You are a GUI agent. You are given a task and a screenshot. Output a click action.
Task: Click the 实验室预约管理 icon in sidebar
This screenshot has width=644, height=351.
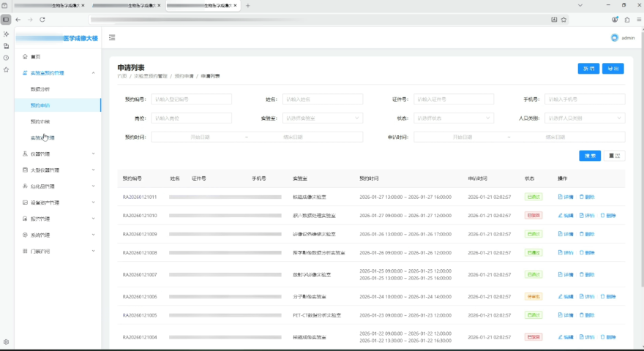click(x=25, y=73)
